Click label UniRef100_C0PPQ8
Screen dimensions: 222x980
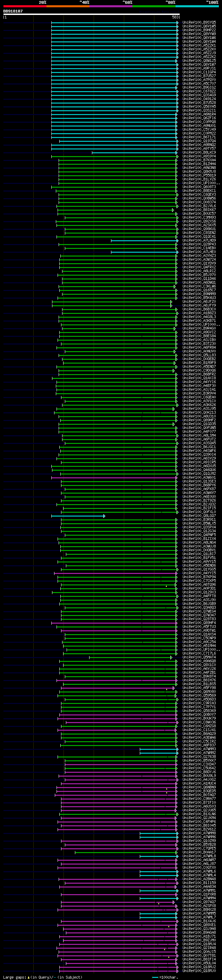199,122
